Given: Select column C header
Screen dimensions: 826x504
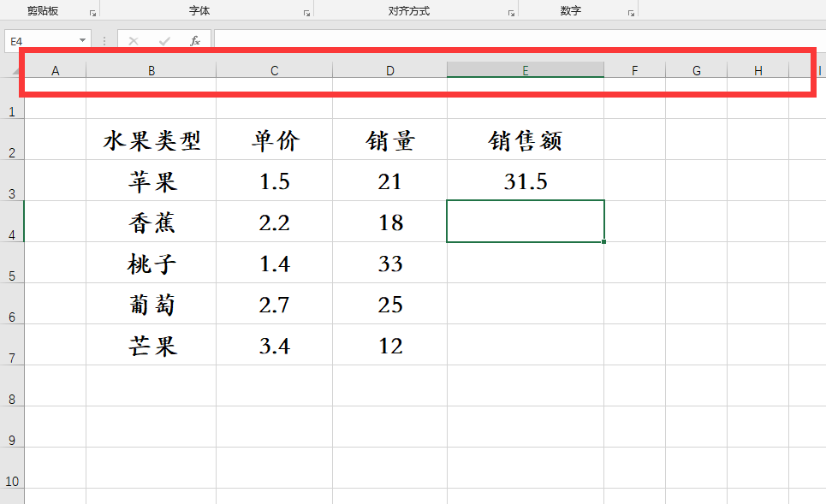Looking at the screenshot, I should pyautogui.click(x=275, y=70).
